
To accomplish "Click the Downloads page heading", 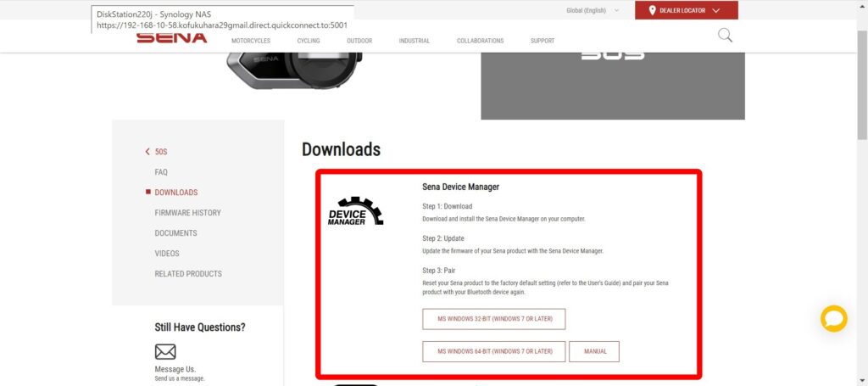I will [x=341, y=149].
